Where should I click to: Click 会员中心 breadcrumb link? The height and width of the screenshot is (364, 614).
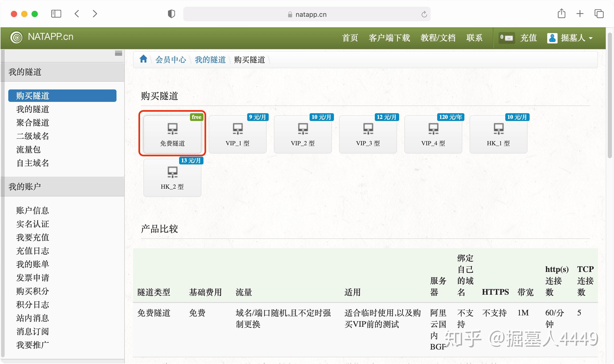[171, 60]
